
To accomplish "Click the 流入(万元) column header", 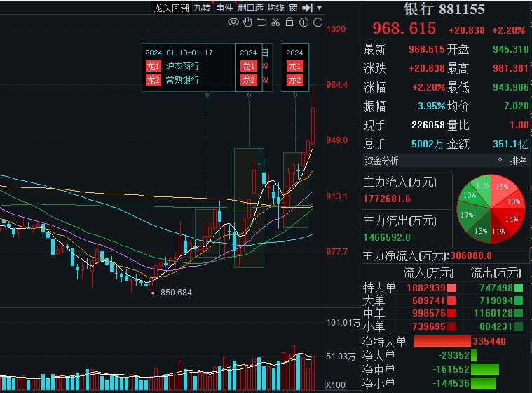I will 428,273.
